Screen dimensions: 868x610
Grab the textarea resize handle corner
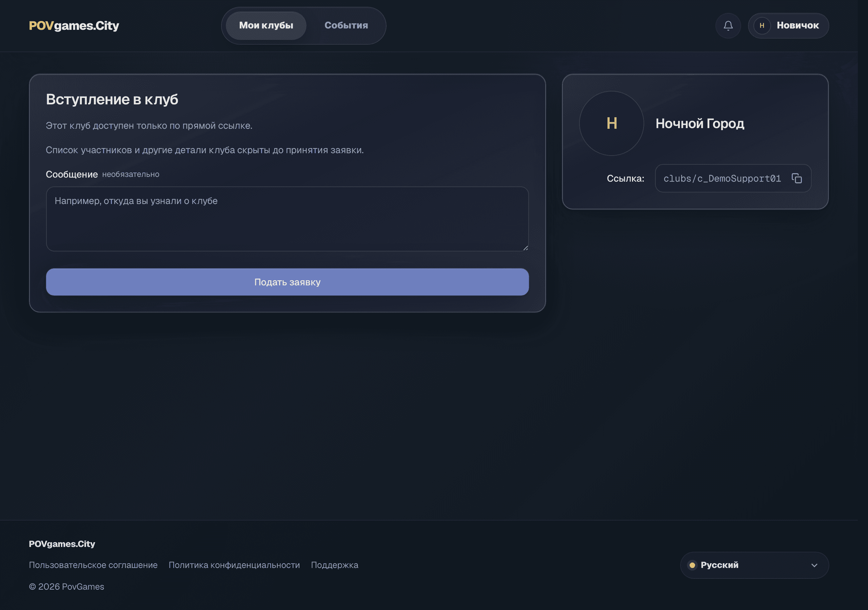[525, 247]
